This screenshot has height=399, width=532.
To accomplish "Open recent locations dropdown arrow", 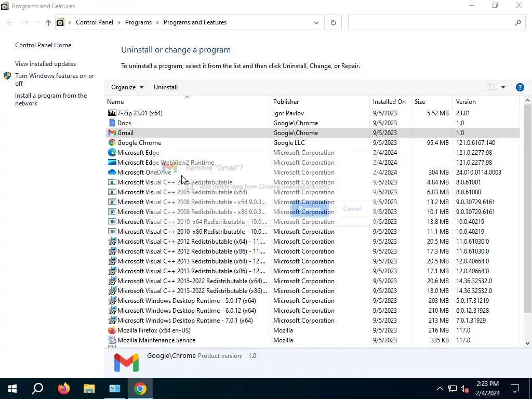I will pos(37,22).
